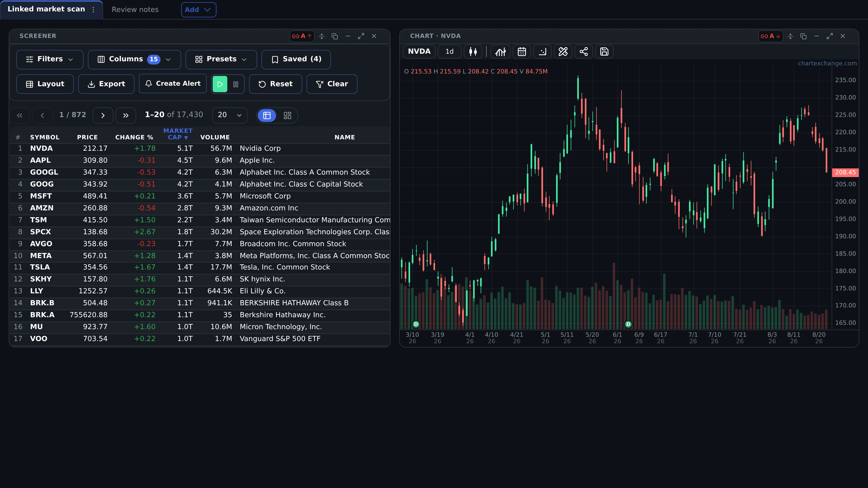Open chart indicators menu
This screenshot has height=488, width=868.
click(x=500, y=52)
